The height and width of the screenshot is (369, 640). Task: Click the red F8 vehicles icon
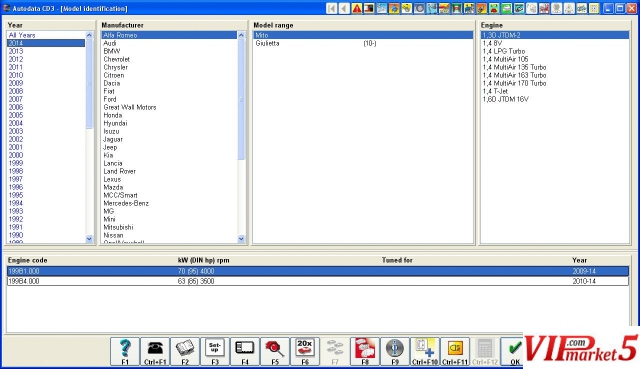pyautogui.click(x=365, y=351)
